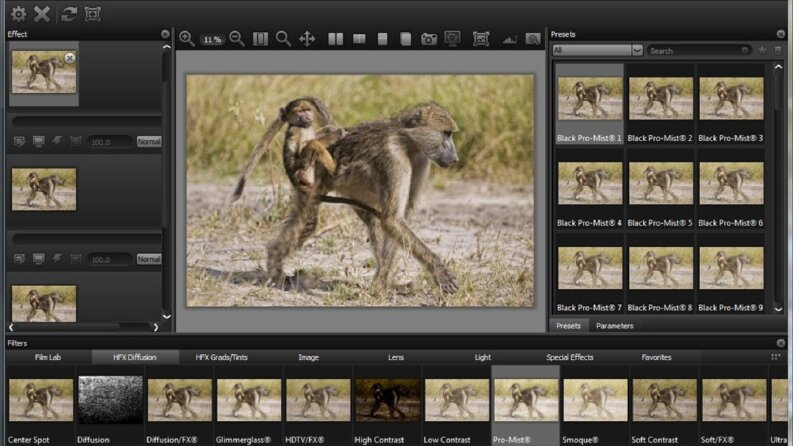Image resolution: width=793 pixels, height=446 pixels.
Task: Open preferences with the gear icon
Action: click(18, 14)
